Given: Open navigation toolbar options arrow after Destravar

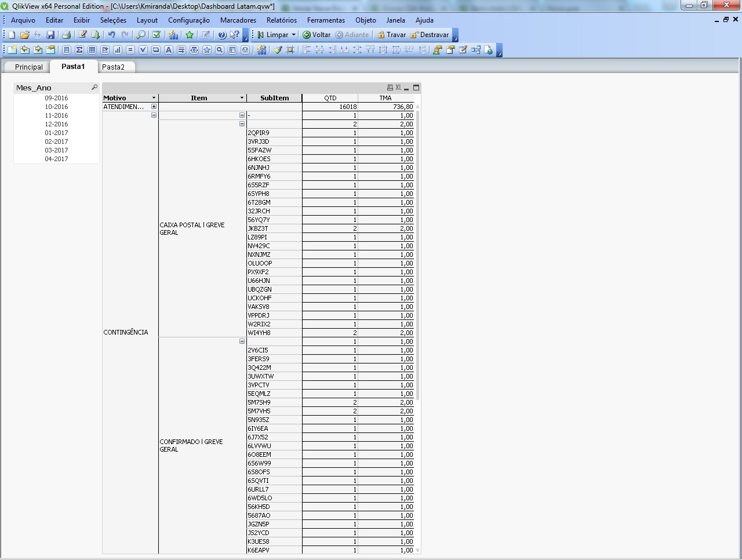Looking at the screenshot, I should (x=455, y=36).
